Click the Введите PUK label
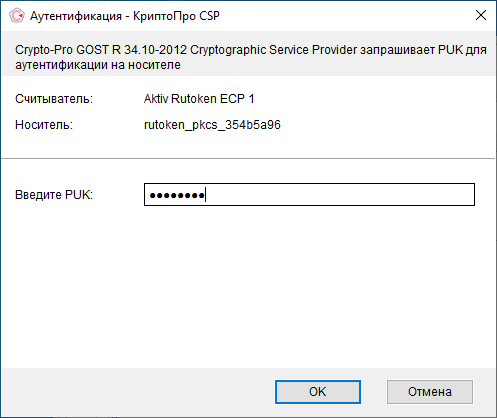 point(54,195)
